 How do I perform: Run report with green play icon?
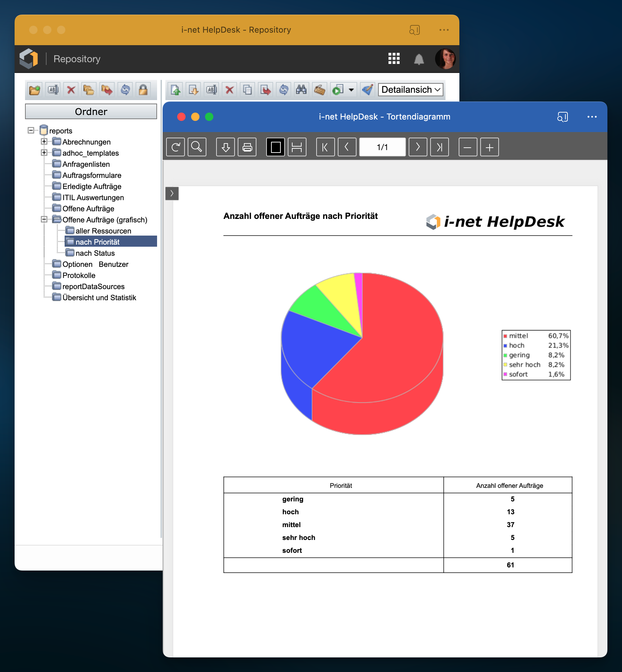tap(337, 90)
